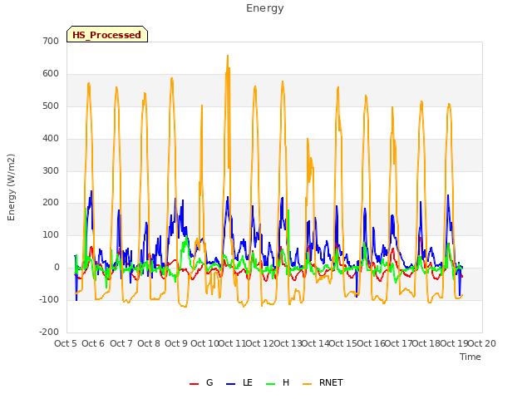Click the 0 y-axis tick label
The image size is (532, 399).
(57, 268)
